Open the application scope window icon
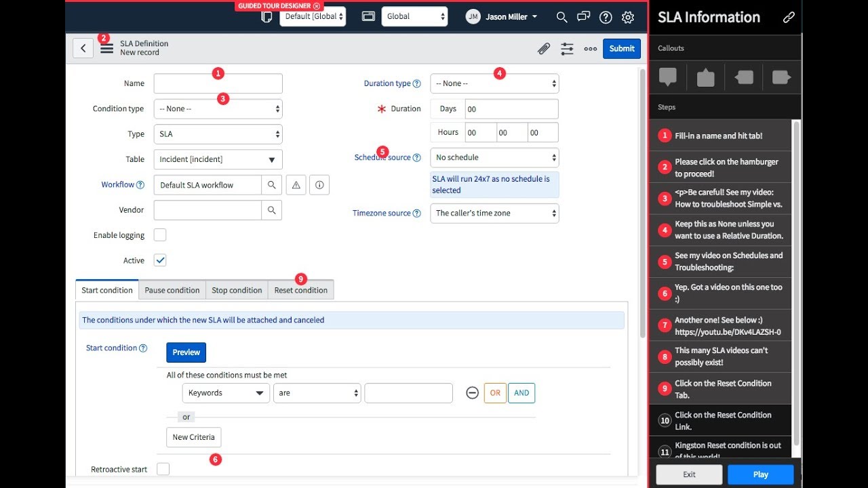Image resolution: width=868 pixels, height=488 pixels. [x=369, y=16]
